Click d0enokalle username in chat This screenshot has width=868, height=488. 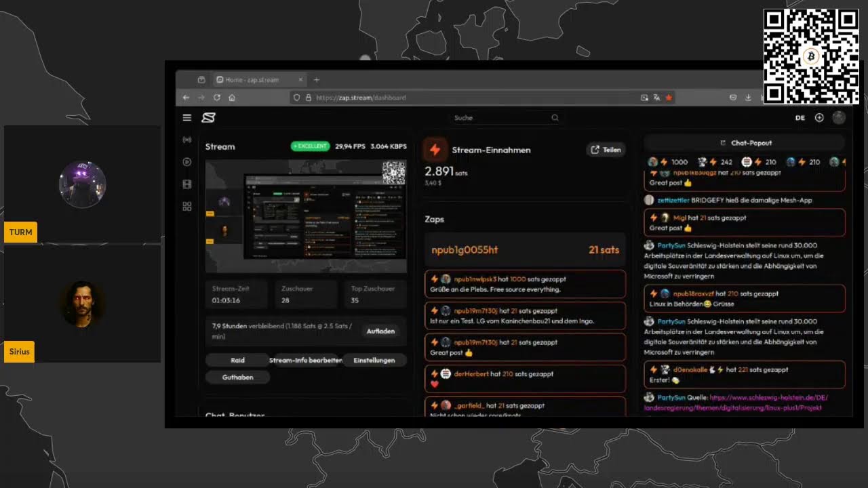[x=690, y=369]
